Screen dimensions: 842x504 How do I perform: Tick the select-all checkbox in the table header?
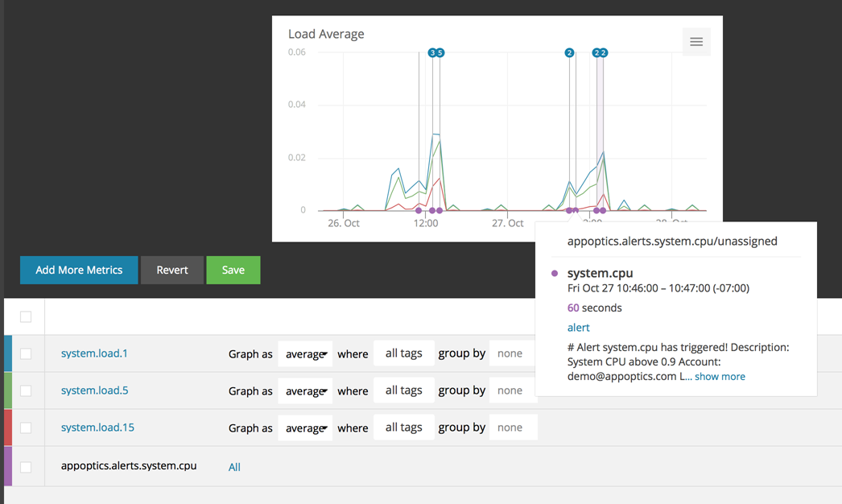click(26, 316)
